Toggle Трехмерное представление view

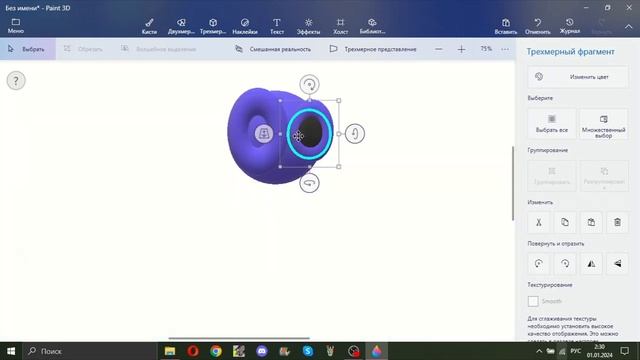373,49
